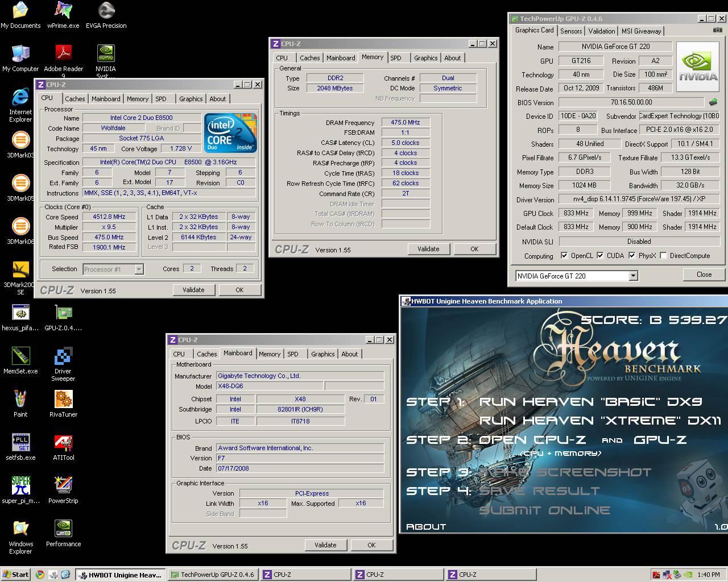Open the Validation tab in GPU-Z
Screen dimensions: 728x582
(602, 31)
